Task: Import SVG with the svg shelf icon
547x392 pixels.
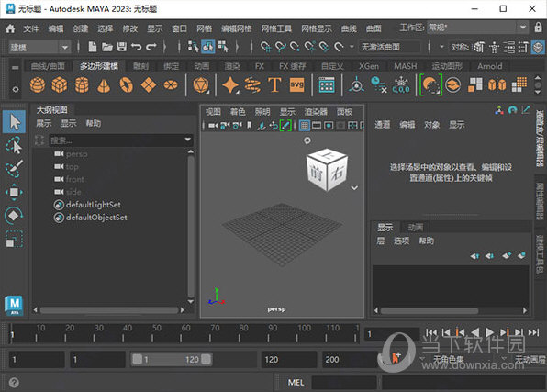Action: pos(296,84)
